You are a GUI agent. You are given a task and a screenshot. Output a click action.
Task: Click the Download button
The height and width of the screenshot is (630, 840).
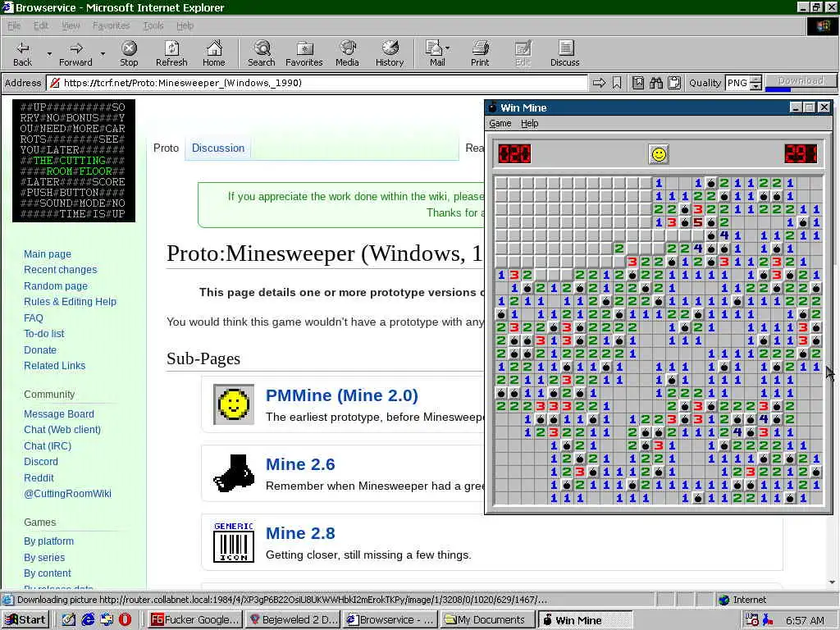(801, 80)
